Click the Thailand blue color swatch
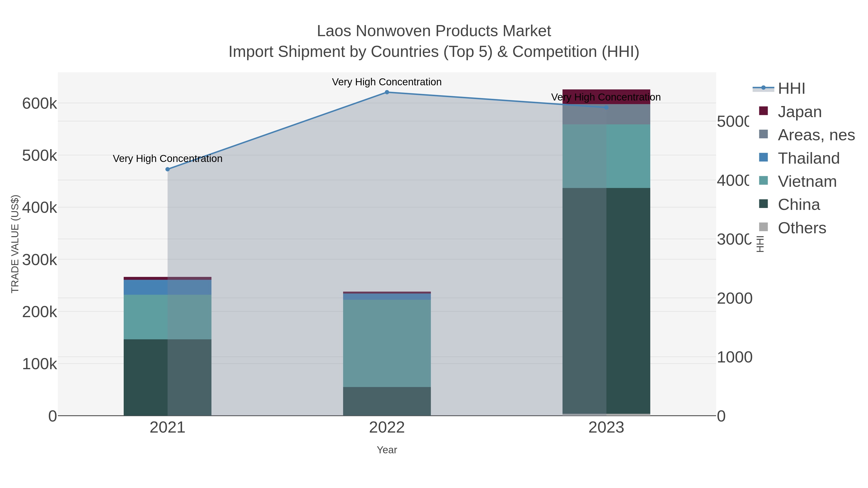The image size is (868, 488). tap(763, 157)
